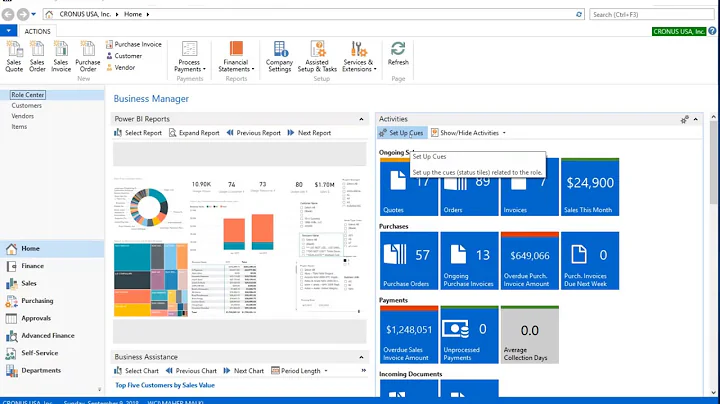Open the Unprocessed Payments tile
720x404 pixels.
(x=469, y=335)
